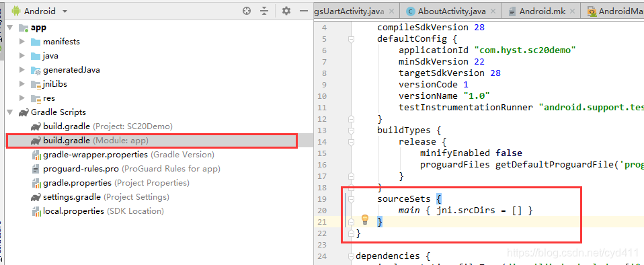Click settings.gradle elephant icon
644x265 pixels.
[36, 197]
